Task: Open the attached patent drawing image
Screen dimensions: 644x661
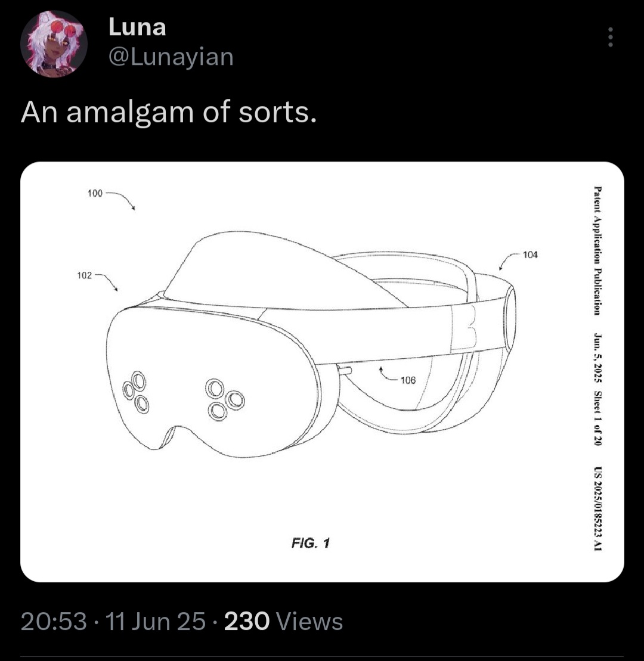Action: (322, 372)
